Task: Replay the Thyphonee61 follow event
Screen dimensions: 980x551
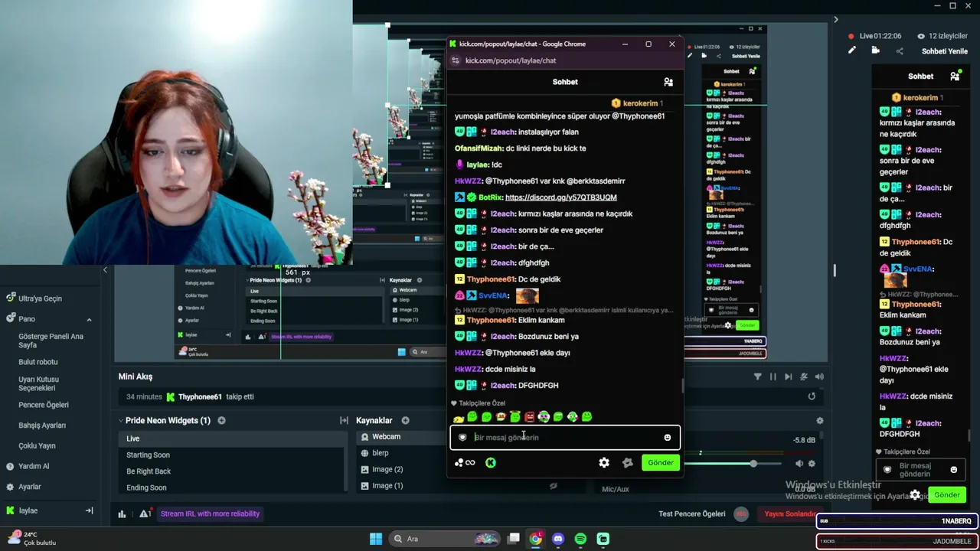Action: [812, 396]
